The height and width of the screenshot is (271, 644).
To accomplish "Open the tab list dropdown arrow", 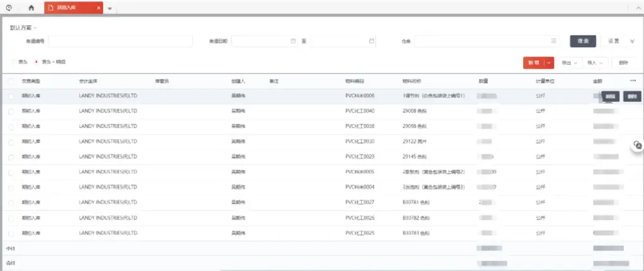I will tap(110, 9).
